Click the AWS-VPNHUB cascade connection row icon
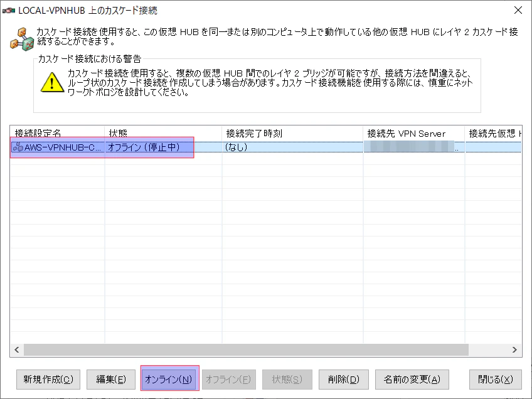This screenshot has width=532, height=399. tap(18, 147)
